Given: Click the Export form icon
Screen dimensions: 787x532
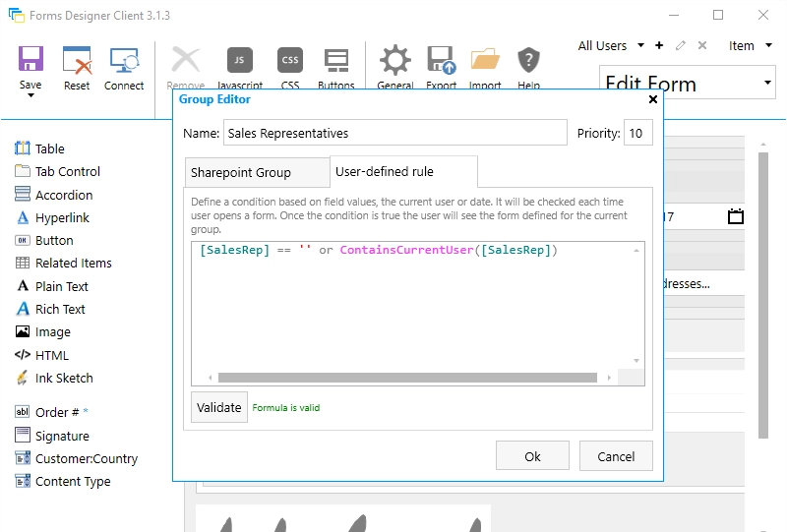Looking at the screenshot, I should click(x=441, y=61).
